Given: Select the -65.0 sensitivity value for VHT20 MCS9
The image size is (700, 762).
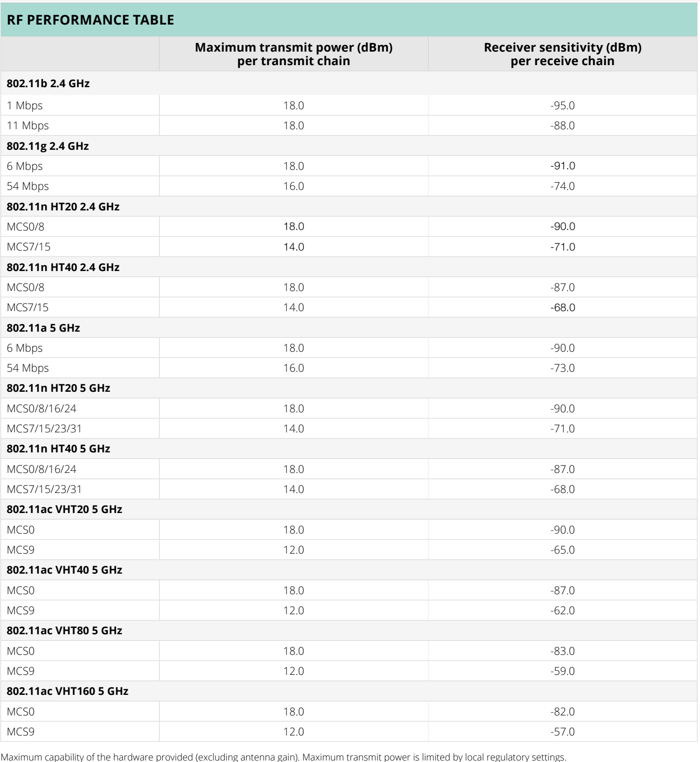Looking at the screenshot, I should 563,550.
